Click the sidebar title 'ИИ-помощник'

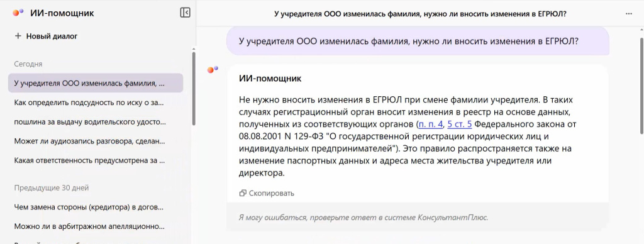(x=62, y=13)
